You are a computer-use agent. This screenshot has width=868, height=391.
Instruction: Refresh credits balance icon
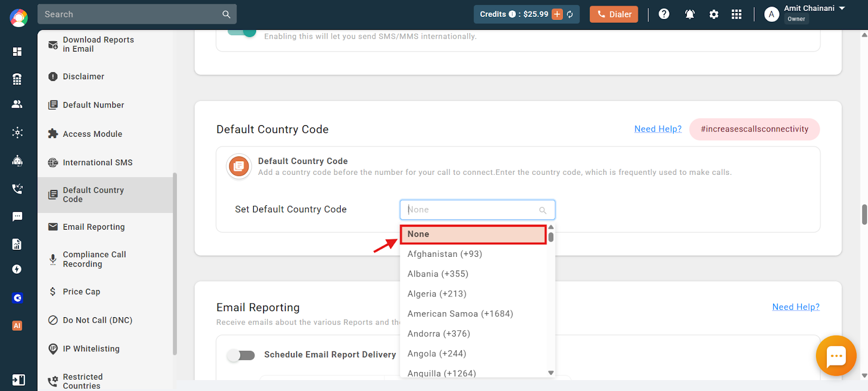[x=570, y=14]
